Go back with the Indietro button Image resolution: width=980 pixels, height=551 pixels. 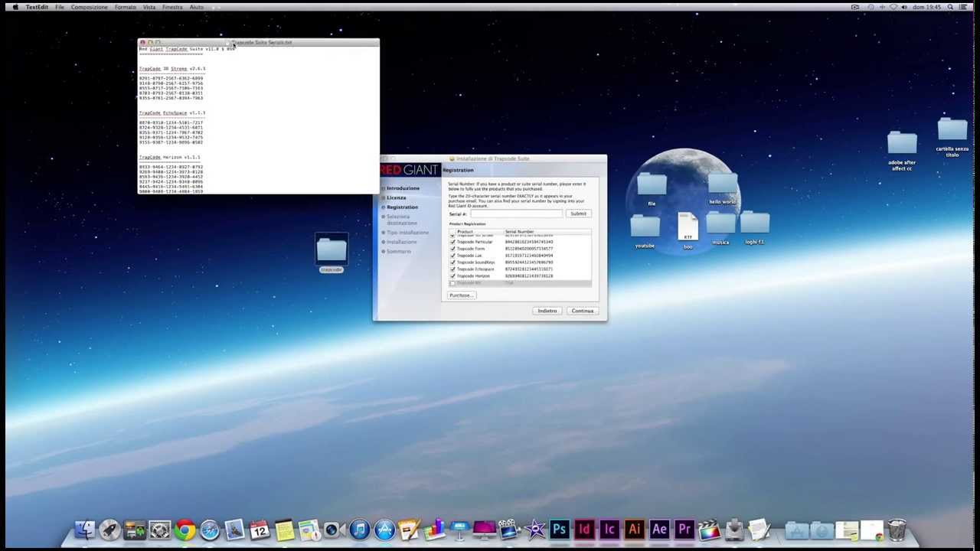click(x=547, y=311)
